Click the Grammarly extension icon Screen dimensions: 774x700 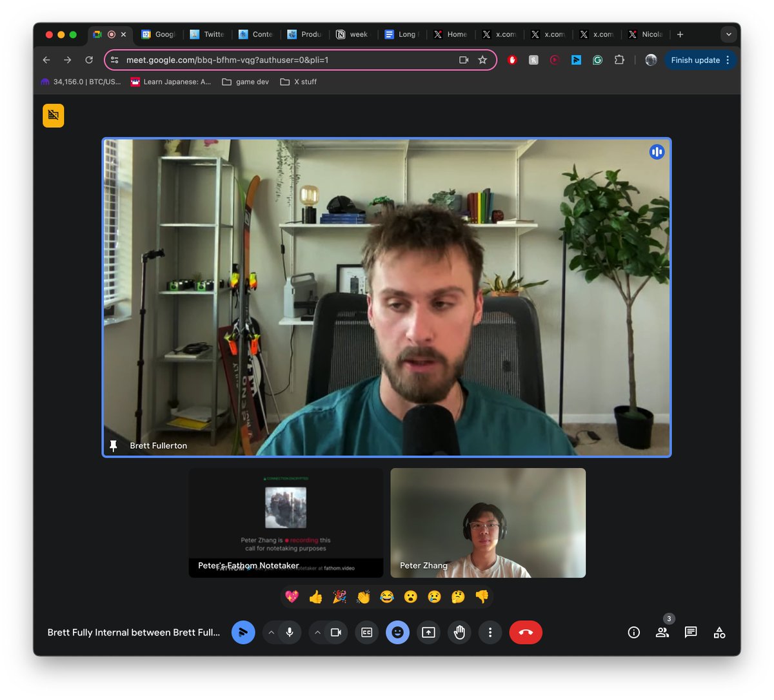point(598,60)
